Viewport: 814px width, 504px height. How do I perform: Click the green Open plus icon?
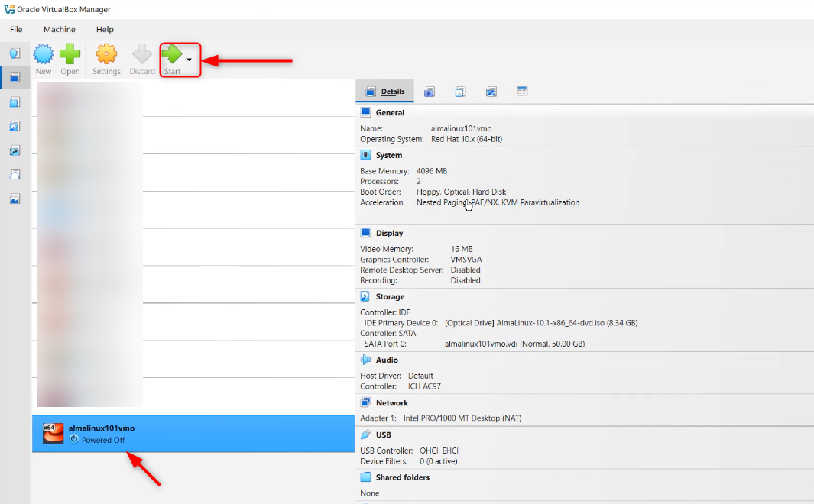pyautogui.click(x=70, y=54)
